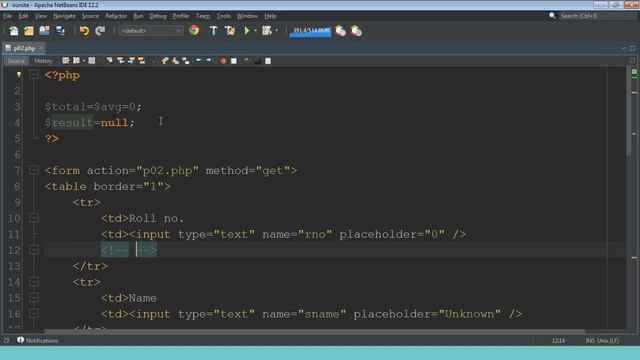The width and height of the screenshot is (640, 360).
Task: Click the Save All toolbar icon
Action: tap(60, 31)
